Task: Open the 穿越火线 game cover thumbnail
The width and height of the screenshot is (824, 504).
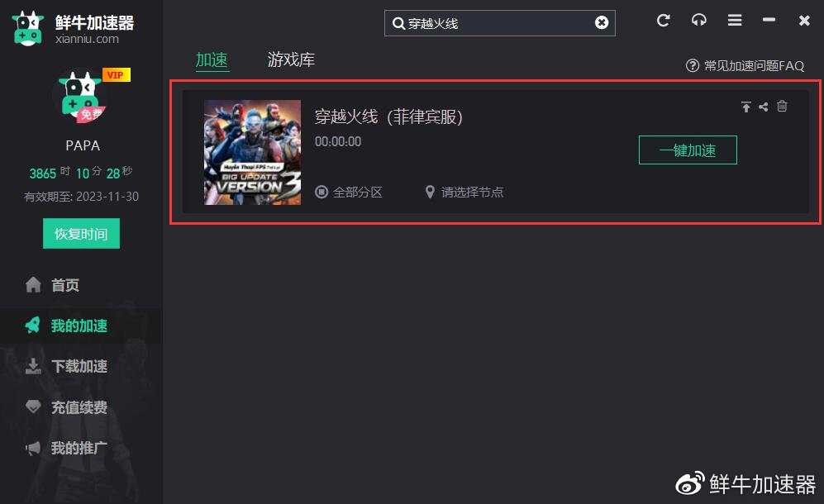Action: click(x=252, y=152)
